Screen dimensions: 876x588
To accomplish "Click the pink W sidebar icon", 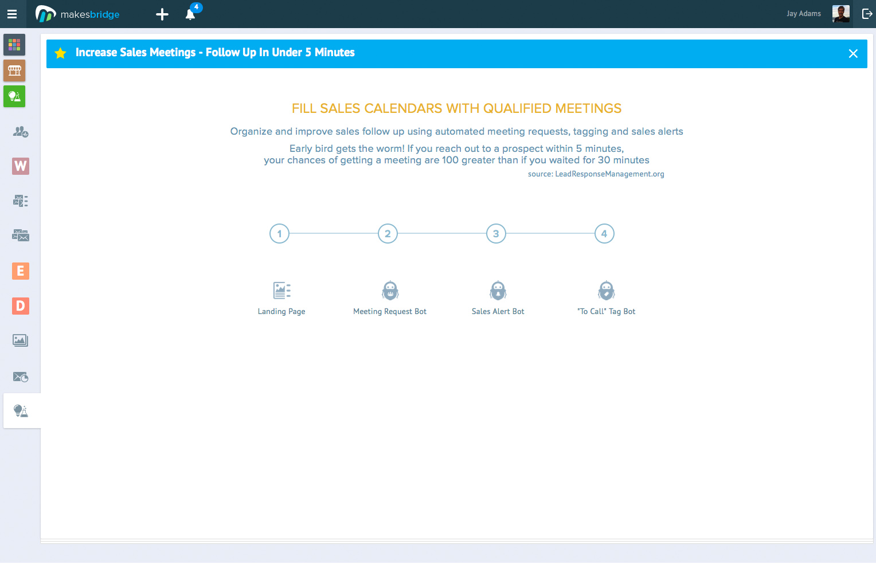I will 21,166.
